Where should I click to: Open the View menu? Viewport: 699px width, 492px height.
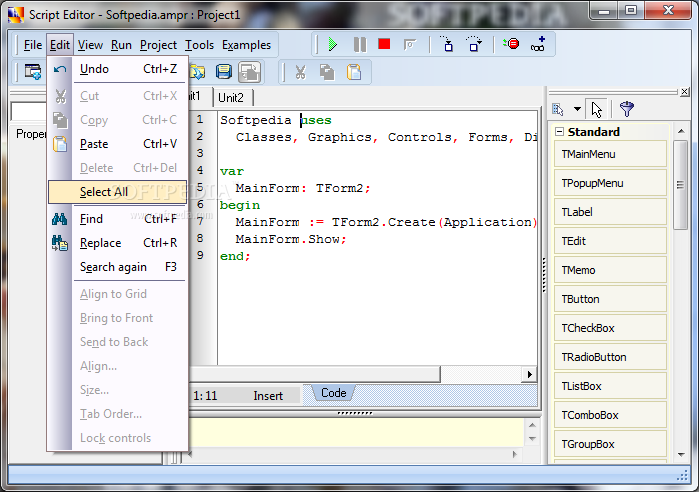tap(90, 45)
